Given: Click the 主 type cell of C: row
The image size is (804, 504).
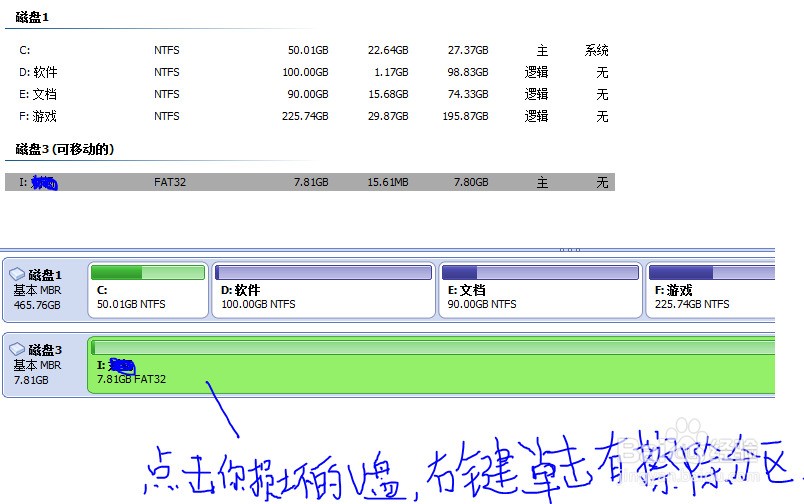Looking at the screenshot, I should [542, 50].
